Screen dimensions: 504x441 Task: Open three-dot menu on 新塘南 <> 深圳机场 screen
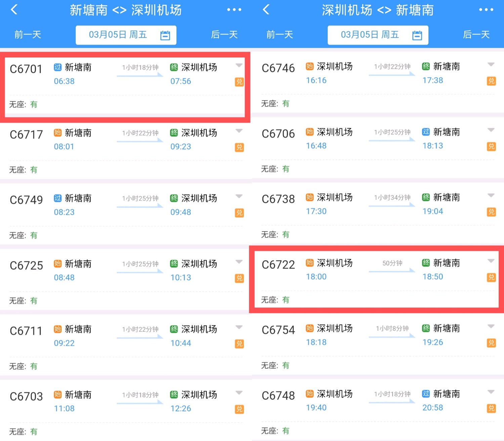tap(234, 10)
